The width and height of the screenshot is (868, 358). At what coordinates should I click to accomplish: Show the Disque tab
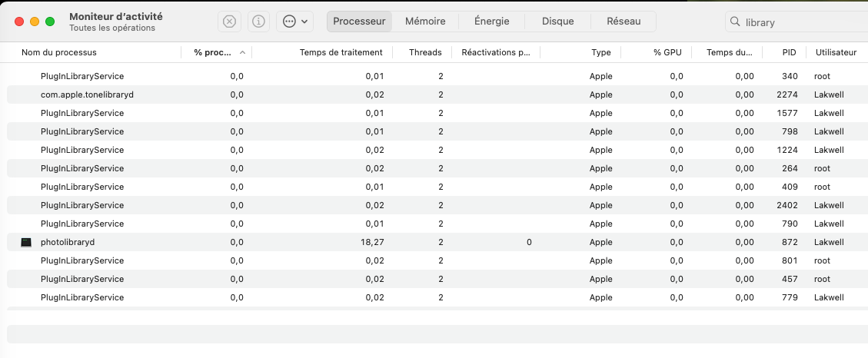(557, 22)
